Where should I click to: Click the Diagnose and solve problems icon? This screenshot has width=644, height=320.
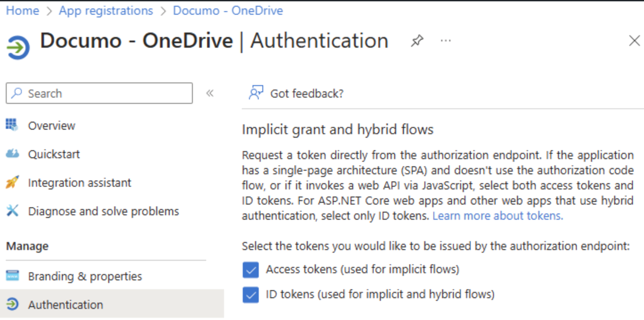click(12, 211)
